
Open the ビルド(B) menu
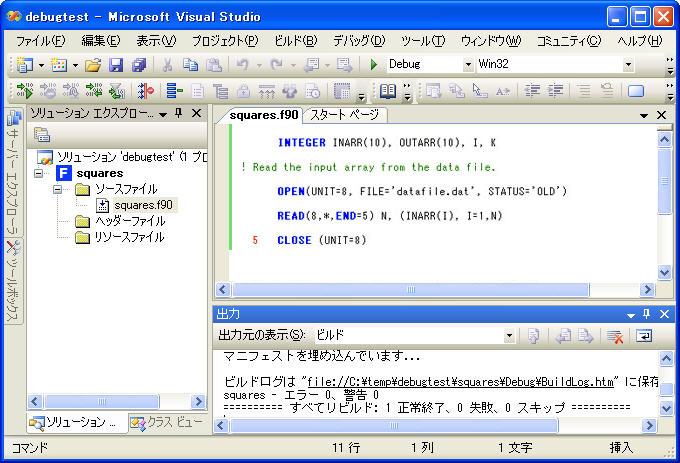[295, 40]
